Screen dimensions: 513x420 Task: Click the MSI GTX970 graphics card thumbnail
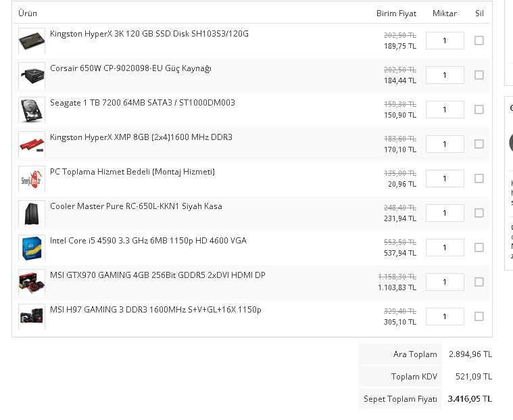32,283
